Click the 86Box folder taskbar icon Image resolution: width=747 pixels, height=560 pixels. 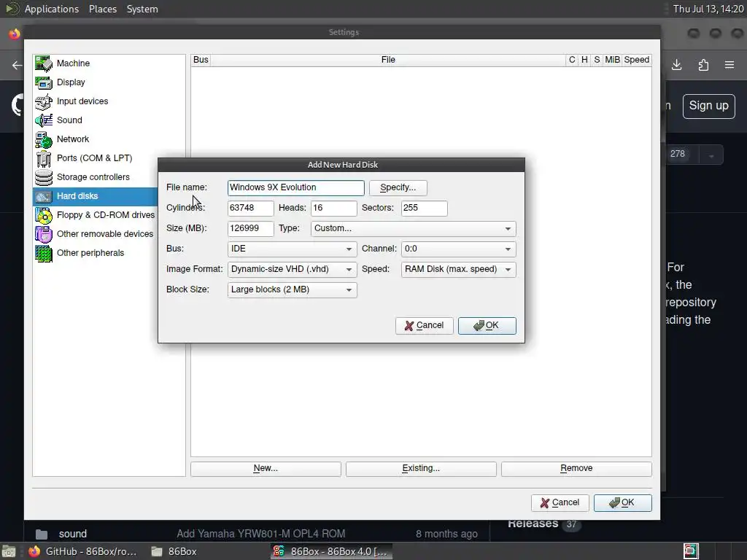(x=156, y=551)
